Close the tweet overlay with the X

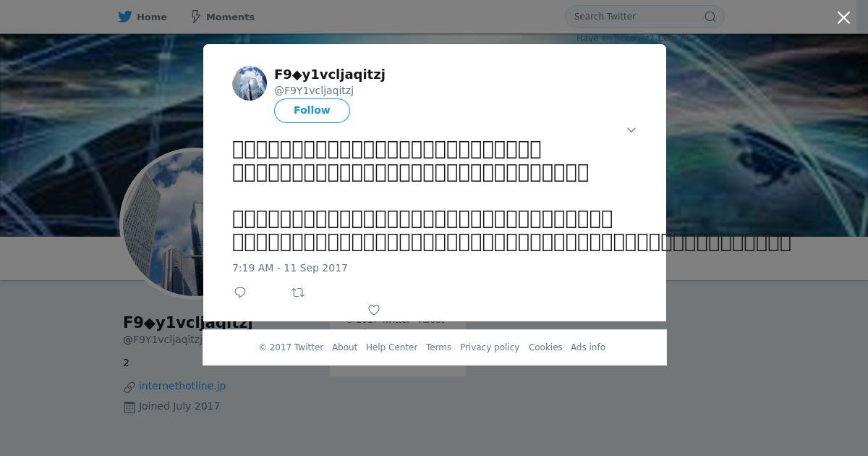[843, 18]
